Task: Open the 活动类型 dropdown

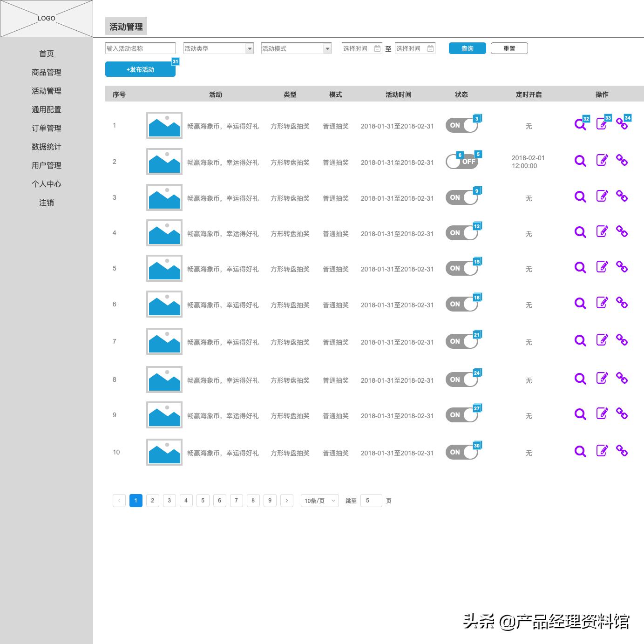Action: [218, 48]
